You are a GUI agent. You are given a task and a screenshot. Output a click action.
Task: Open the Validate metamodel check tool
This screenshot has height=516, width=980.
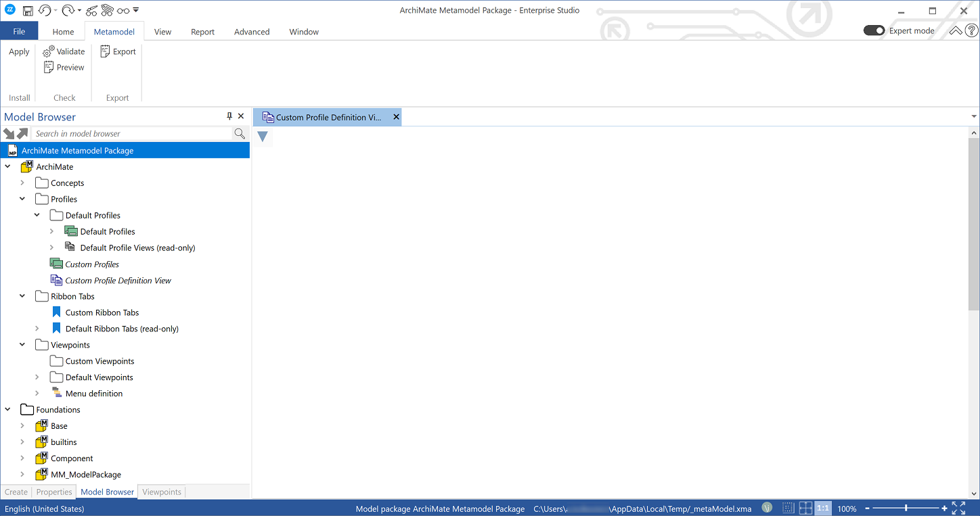click(x=64, y=51)
